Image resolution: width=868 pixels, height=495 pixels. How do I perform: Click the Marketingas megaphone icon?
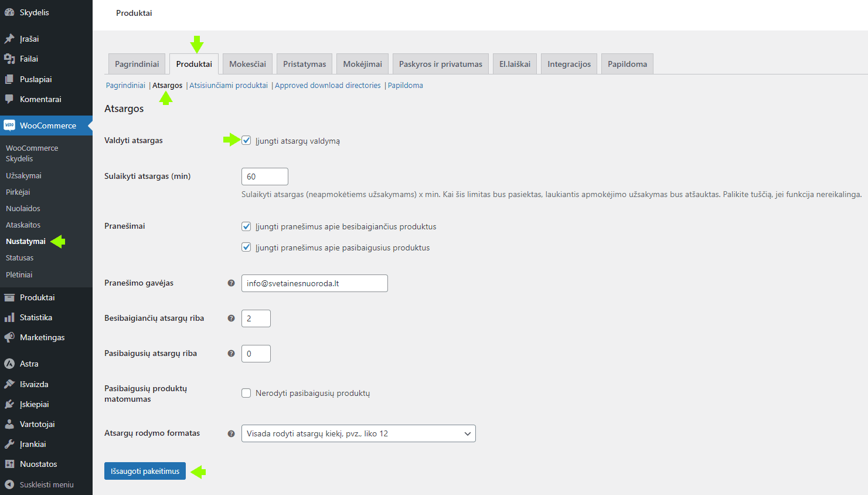point(9,337)
